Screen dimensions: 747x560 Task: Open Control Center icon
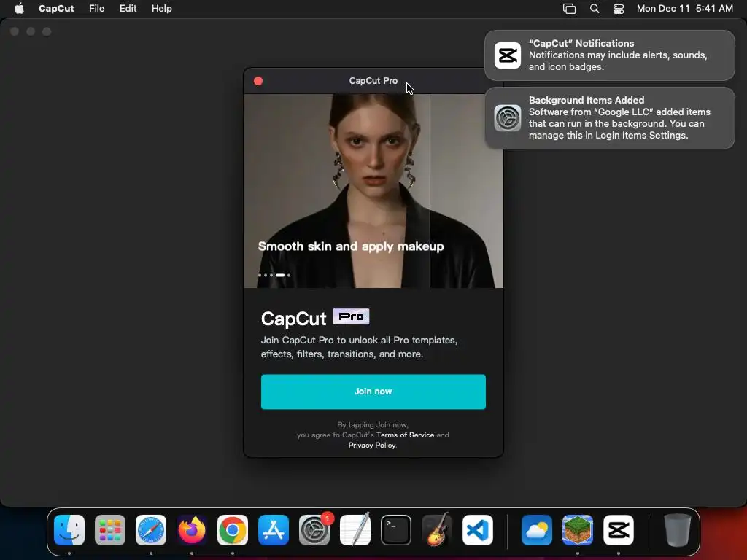click(x=619, y=9)
